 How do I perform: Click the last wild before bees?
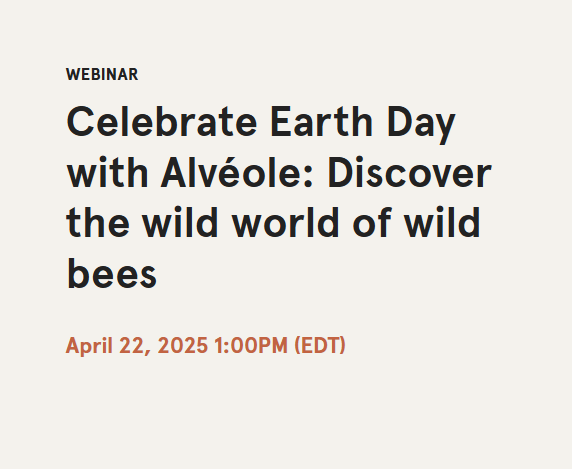[x=442, y=223]
